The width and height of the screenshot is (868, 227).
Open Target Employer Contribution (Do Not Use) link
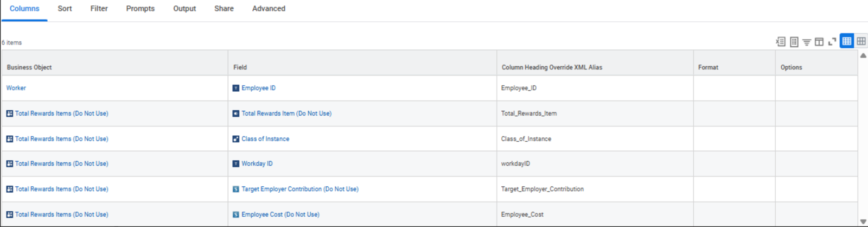pos(300,189)
